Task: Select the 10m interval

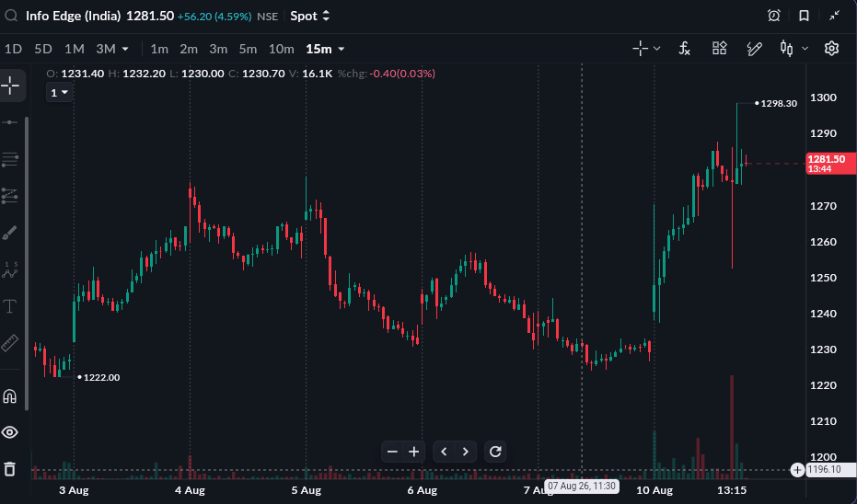Action: pyautogui.click(x=282, y=49)
